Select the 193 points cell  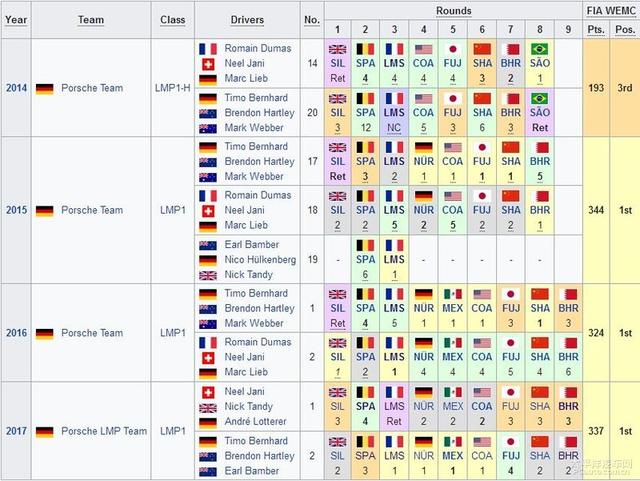click(x=596, y=88)
